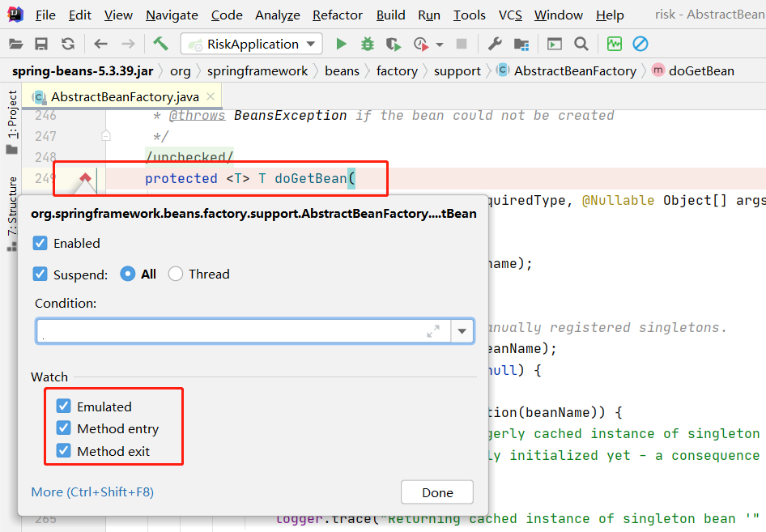The width and height of the screenshot is (766, 532).
Task: Build project with green hammer icon
Action: tap(160, 44)
